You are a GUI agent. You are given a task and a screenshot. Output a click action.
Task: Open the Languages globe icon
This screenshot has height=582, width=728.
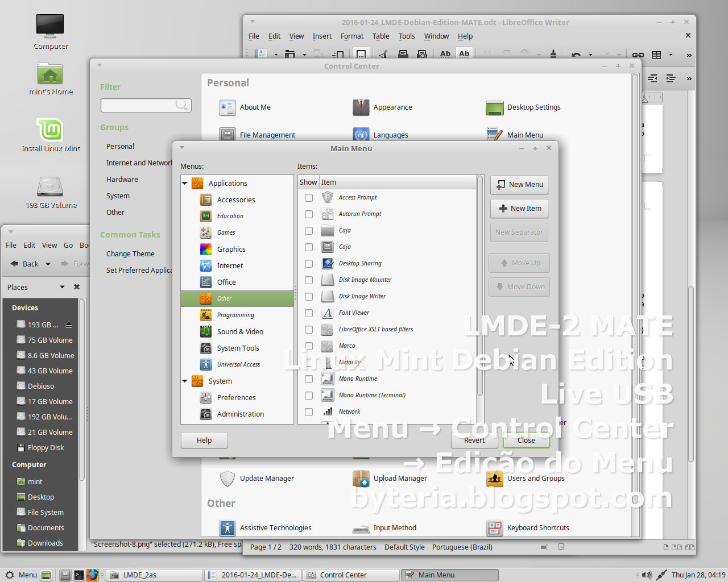[x=361, y=134]
